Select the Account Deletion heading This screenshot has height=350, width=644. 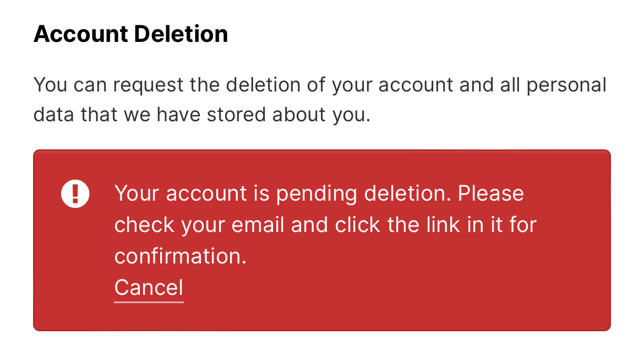(x=130, y=34)
